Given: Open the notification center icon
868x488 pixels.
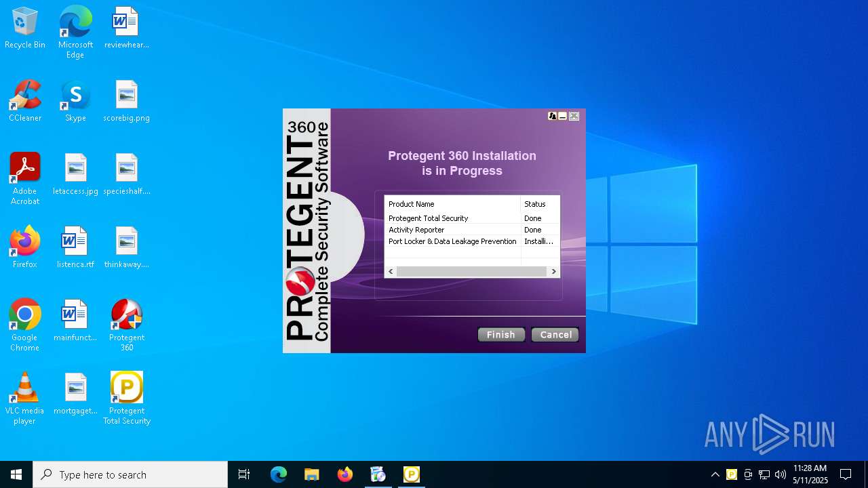Looking at the screenshot, I should pyautogui.click(x=846, y=474).
